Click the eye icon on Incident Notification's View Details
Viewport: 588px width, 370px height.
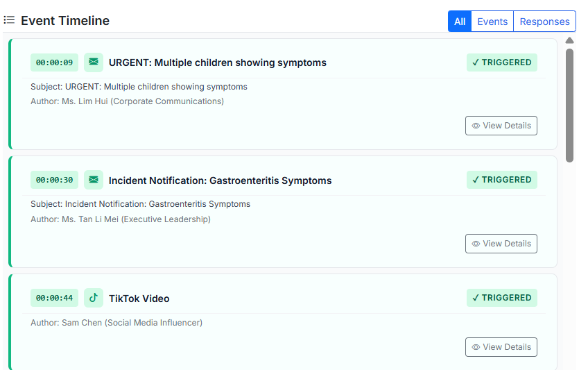pos(476,244)
